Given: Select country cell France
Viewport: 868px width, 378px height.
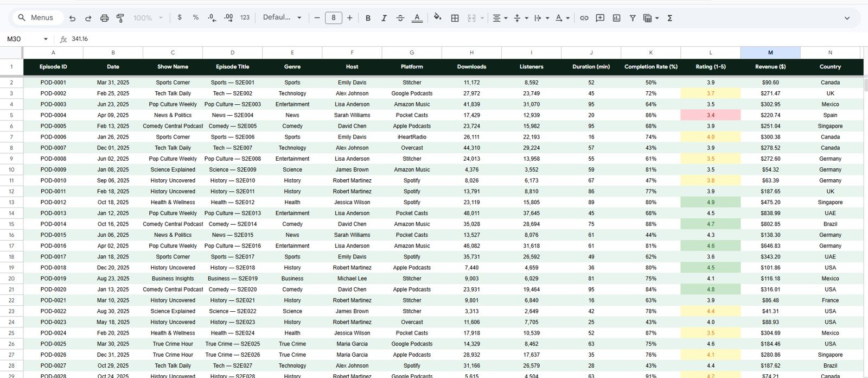Looking at the screenshot, I should pos(830,300).
